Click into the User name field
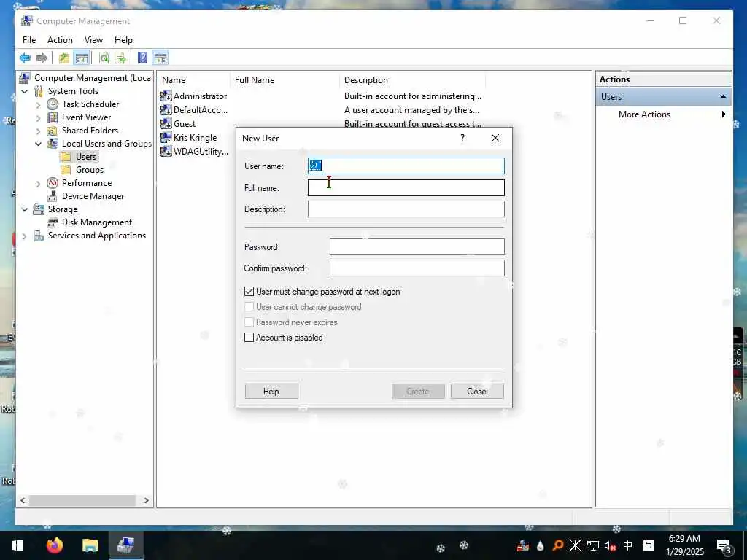Viewport: 747px width, 560px height. (406, 166)
